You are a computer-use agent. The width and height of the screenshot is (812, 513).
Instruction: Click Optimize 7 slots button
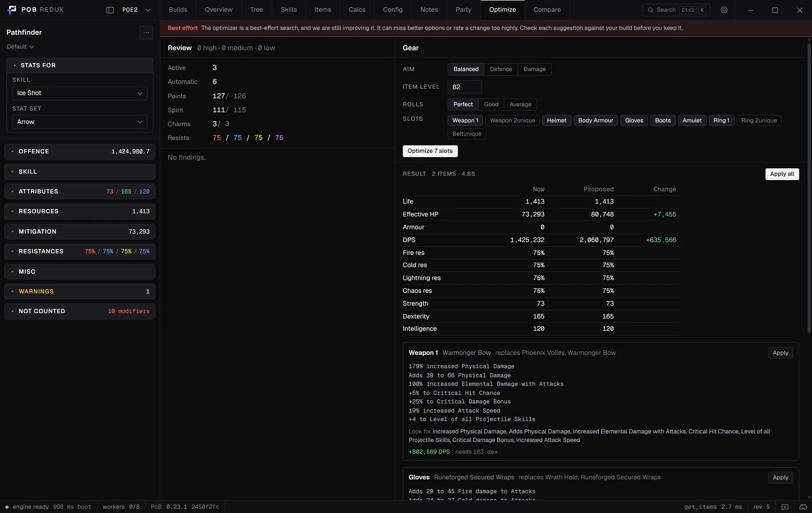click(x=430, y=151)
